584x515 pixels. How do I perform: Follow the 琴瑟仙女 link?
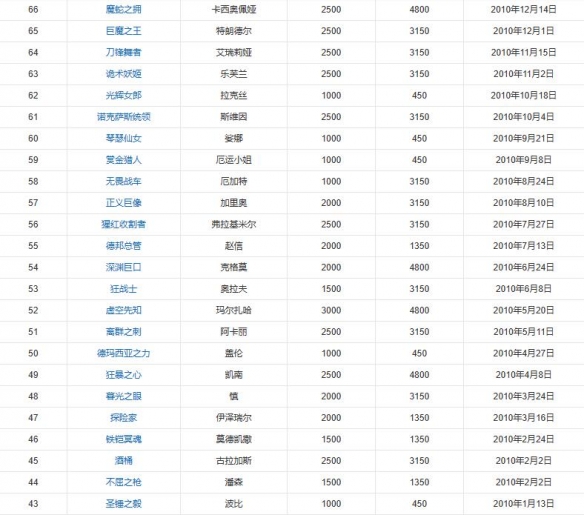tap(124, 138)
